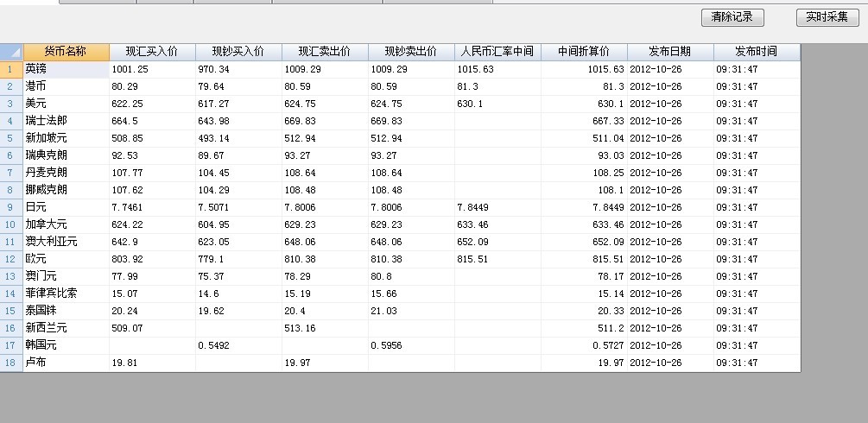Click the 实时采集 button
Viewport: 868px width, 423px height.
827,17
